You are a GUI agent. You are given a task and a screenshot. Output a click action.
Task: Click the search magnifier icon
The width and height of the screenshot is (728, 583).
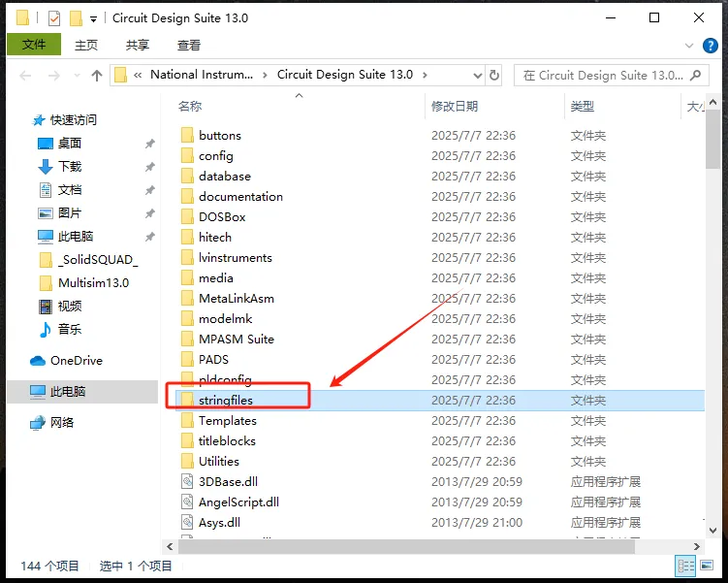click(695, 76)
